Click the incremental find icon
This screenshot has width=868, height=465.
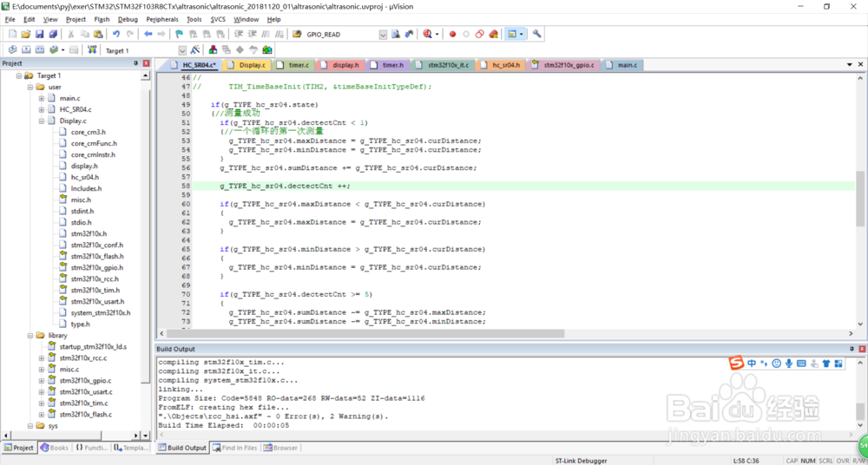point(409,35)
